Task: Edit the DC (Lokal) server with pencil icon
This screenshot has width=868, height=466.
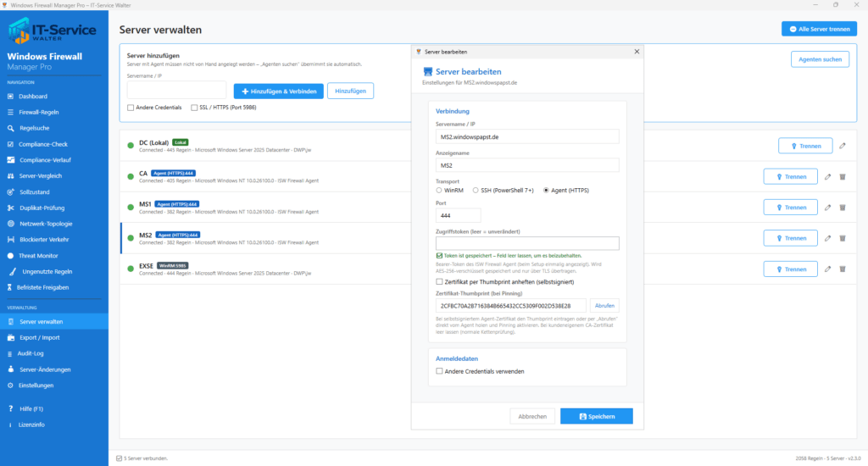Action: [x=843, y=146]
